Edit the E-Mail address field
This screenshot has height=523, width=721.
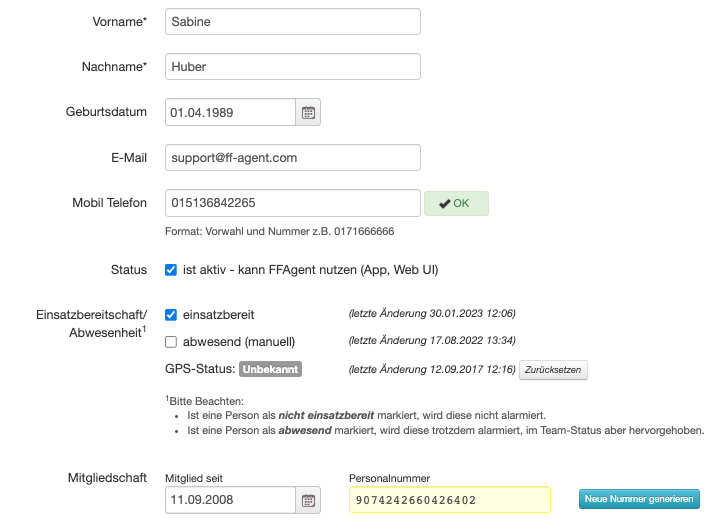tap(292, 158)
